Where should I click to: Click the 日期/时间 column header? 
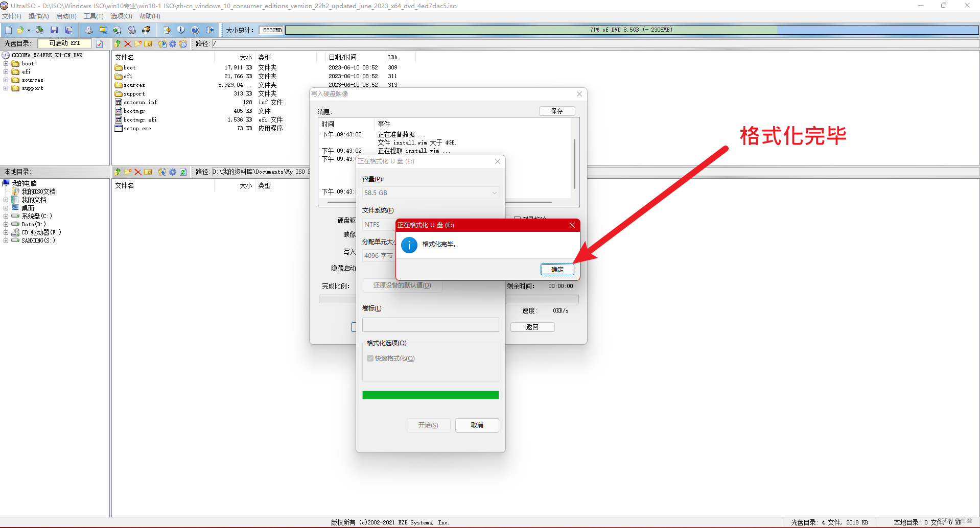pos(342,58)
